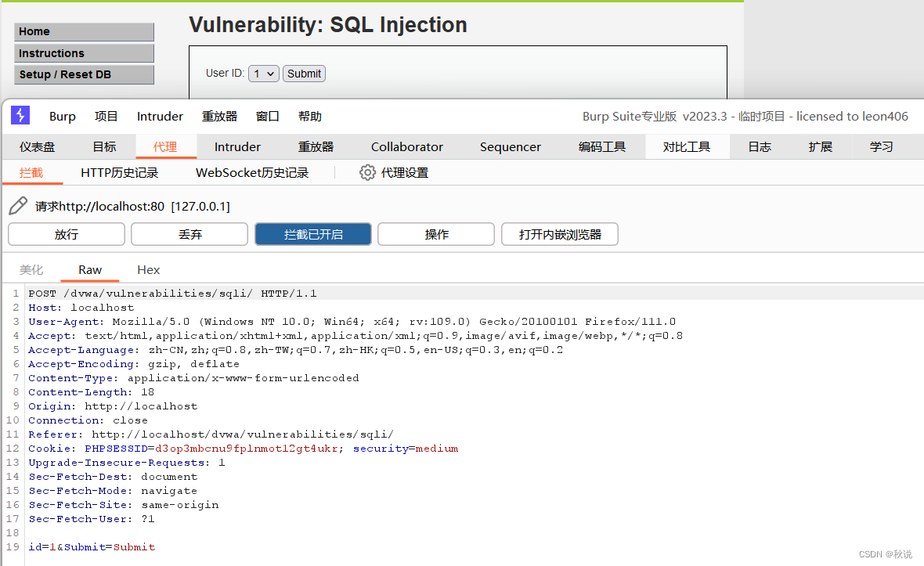Click the Submit button on DVWA page

coord(304,74)
